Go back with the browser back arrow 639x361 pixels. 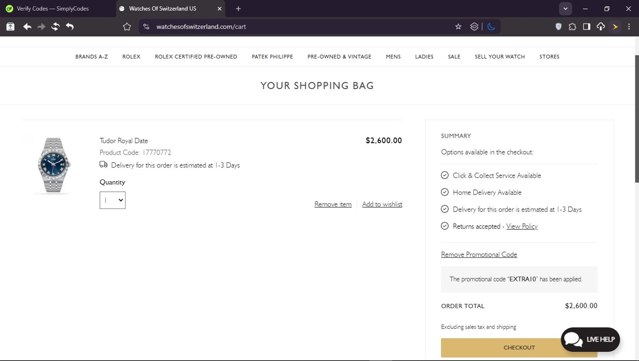click(27, 26)
